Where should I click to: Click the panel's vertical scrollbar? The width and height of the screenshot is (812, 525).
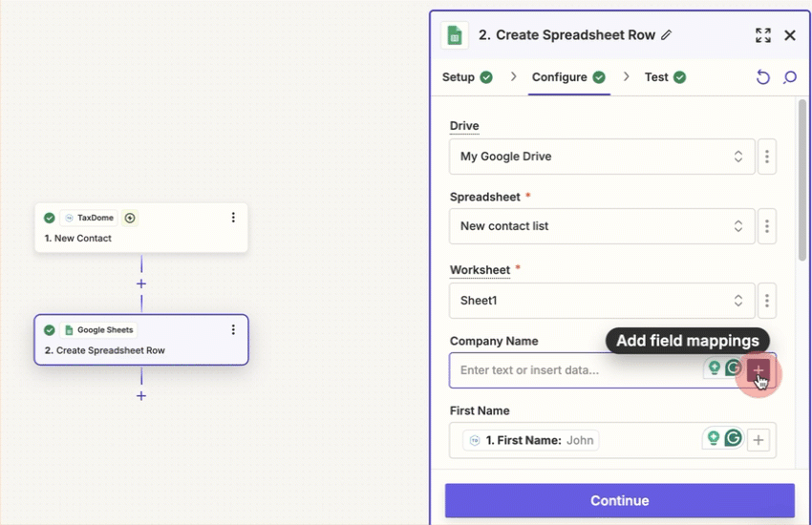point(802,181)
